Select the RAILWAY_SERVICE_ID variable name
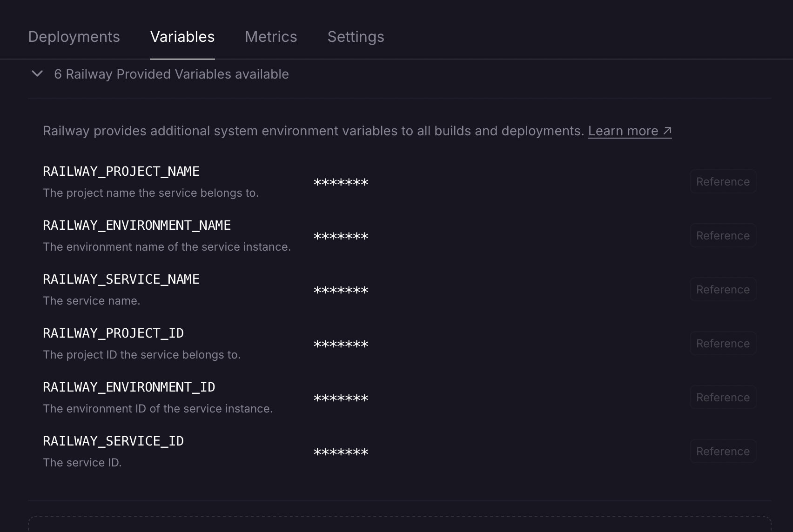 pyautogui.click(x=113, y=441)
